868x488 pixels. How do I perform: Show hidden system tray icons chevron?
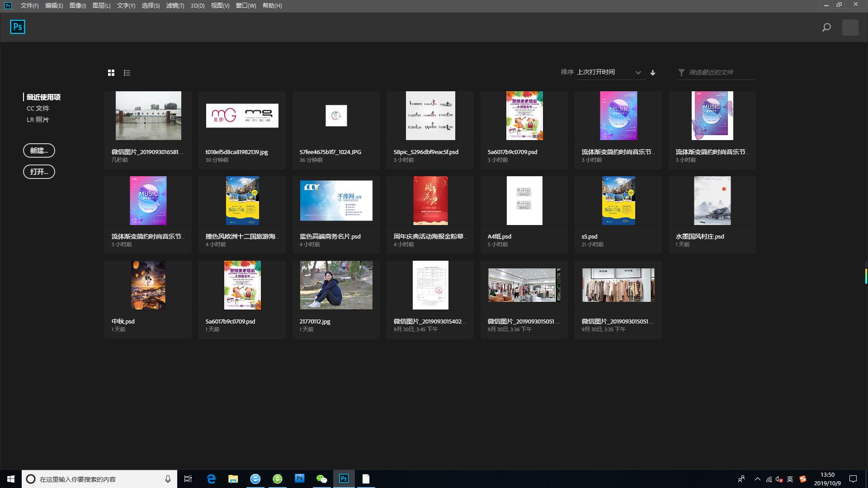757,479
